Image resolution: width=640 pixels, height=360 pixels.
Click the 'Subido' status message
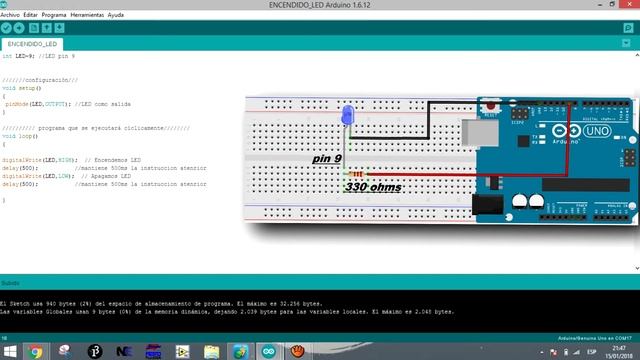coord(10,283)
